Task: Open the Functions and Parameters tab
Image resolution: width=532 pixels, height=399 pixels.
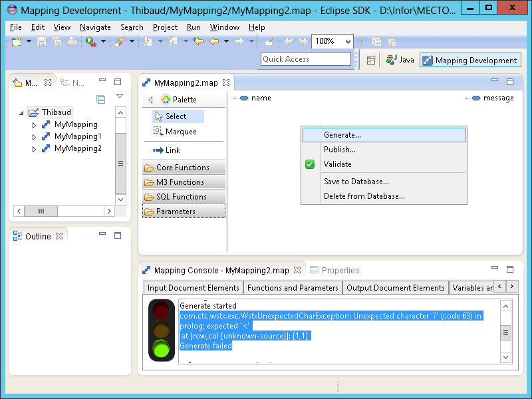Action: pos(293,288)
